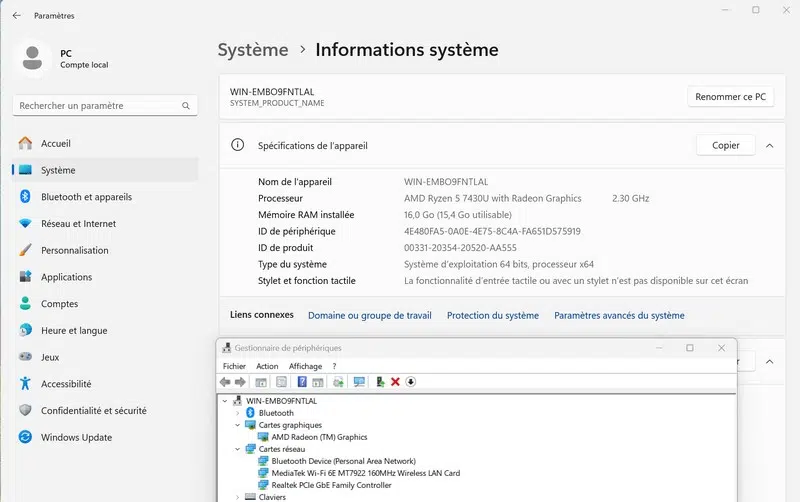Viewport: 800px width, 502px height.
Task: Click the back arrow in Device Manager toolbar
Action: point(225,382)
